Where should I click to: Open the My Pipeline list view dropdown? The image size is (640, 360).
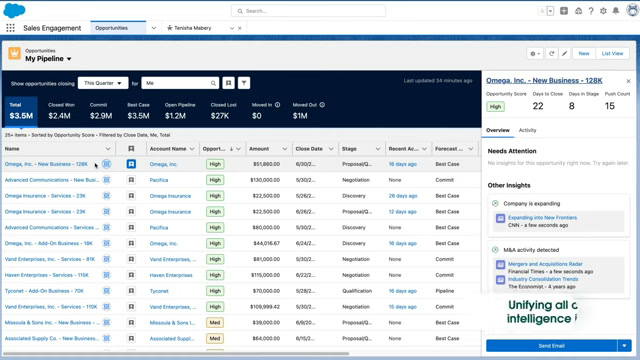(x=69, y=59)
